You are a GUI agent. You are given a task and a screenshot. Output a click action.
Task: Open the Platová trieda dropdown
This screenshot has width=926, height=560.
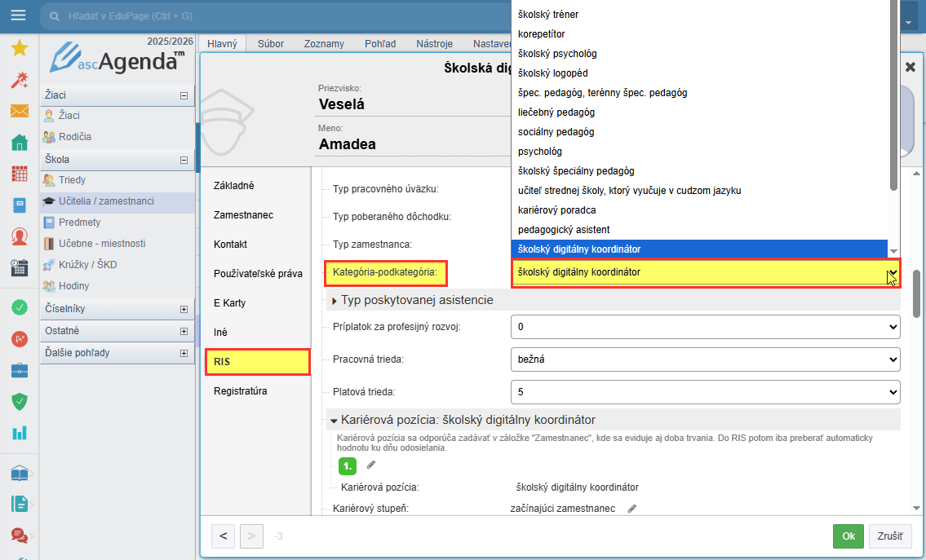tap(705, 392)
